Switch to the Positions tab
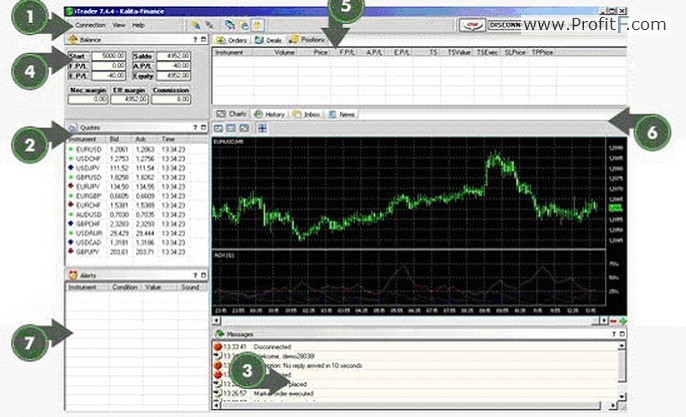 tap(307, 40)
